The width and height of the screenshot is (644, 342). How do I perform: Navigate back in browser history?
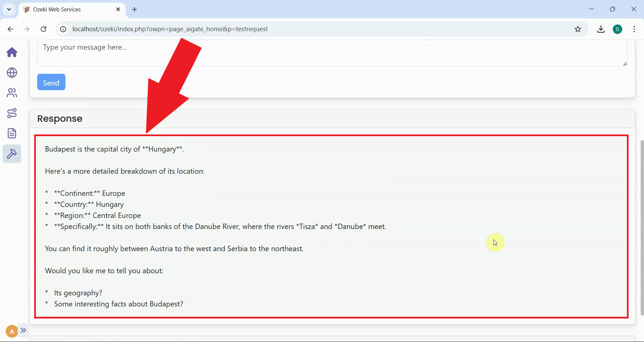point(10,29)
